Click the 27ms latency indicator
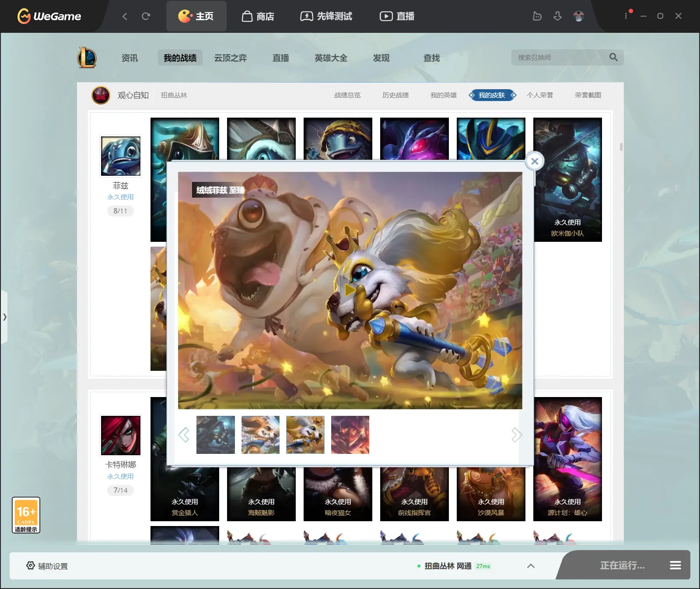Screen dimensions: 700x589 483,566
